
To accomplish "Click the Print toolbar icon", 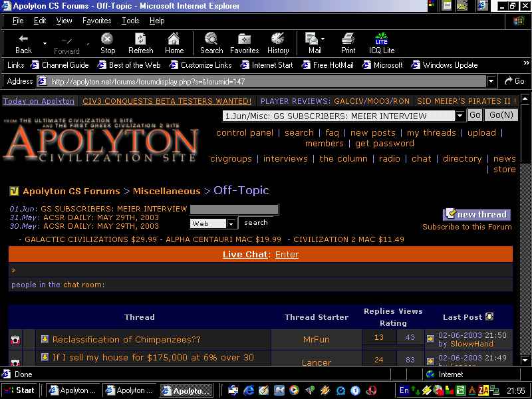I will (348, 39).
